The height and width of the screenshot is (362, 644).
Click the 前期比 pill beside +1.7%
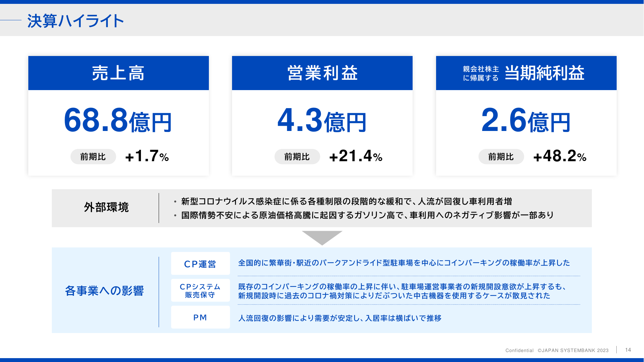tap(93, 157)
